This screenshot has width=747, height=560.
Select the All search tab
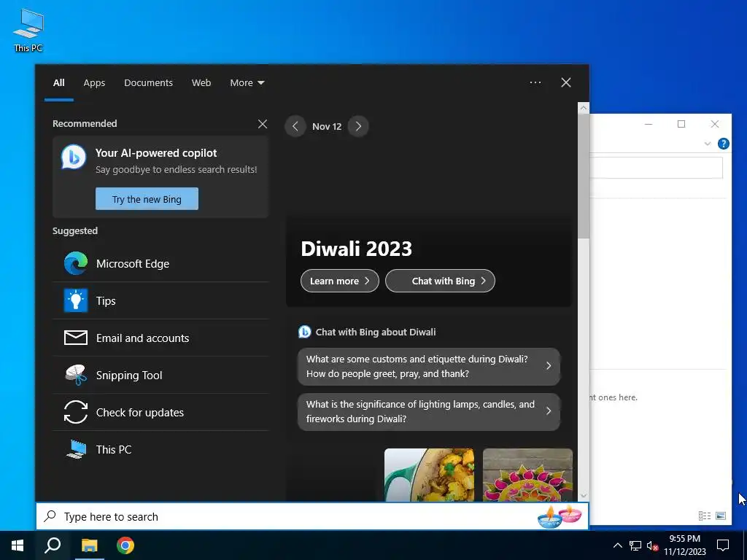click(x=58, y=83)
